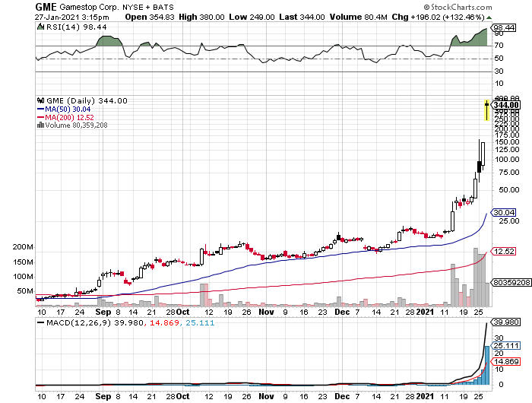Click the 12.52 MA(200) axis tag
The image size is (532, 403).
[x=504, y=251]
